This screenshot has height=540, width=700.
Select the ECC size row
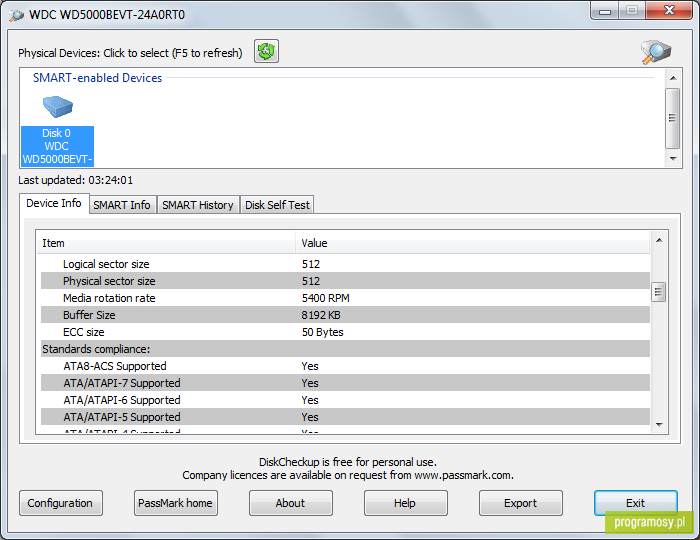345,332
